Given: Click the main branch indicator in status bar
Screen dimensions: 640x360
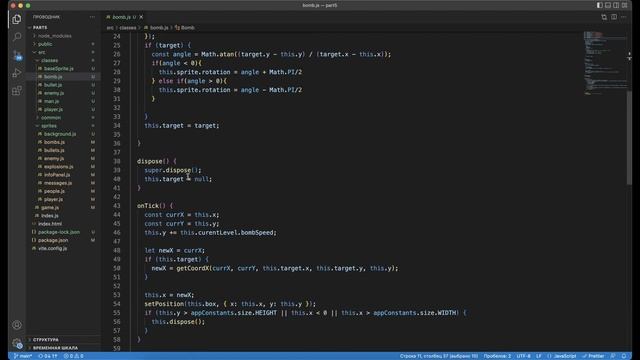Looking at the screenshot, I should [x=23, y=356].
